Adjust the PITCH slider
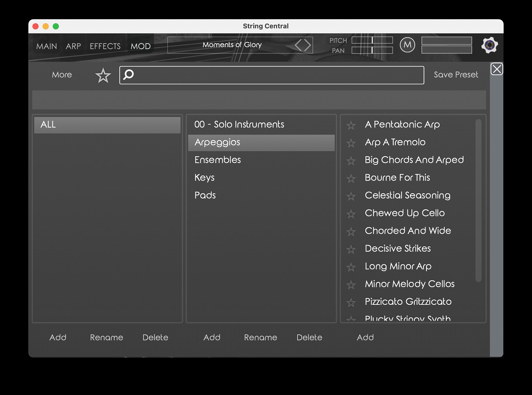Viewport: 532px width, 395px height. pos(372,40)
